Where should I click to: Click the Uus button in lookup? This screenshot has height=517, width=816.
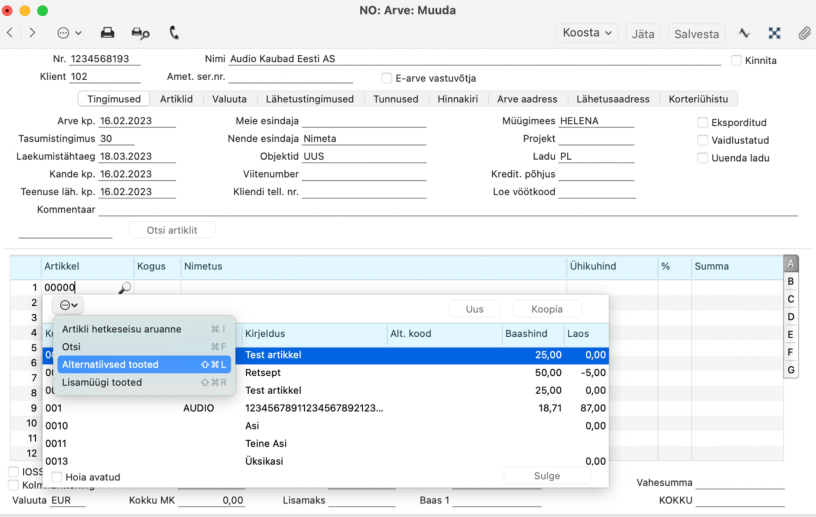[x=475, y=309]
